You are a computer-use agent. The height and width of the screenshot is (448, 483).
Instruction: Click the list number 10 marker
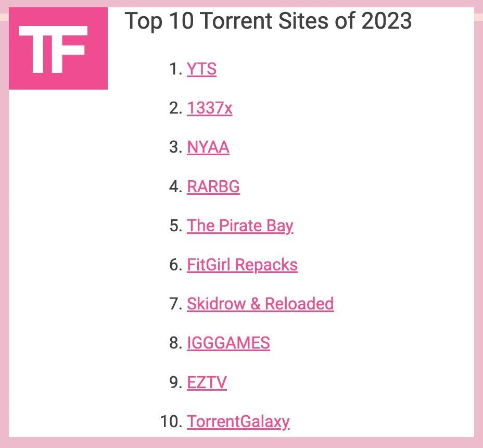coord(171,421)
